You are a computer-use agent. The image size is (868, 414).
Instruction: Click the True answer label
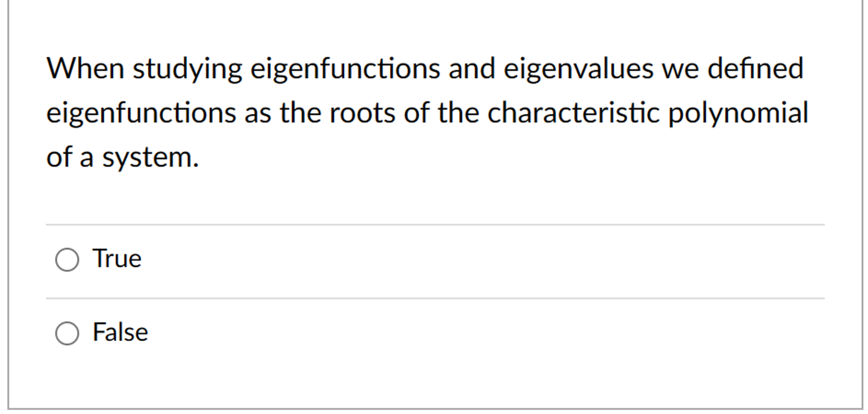(x=116, y=259)
